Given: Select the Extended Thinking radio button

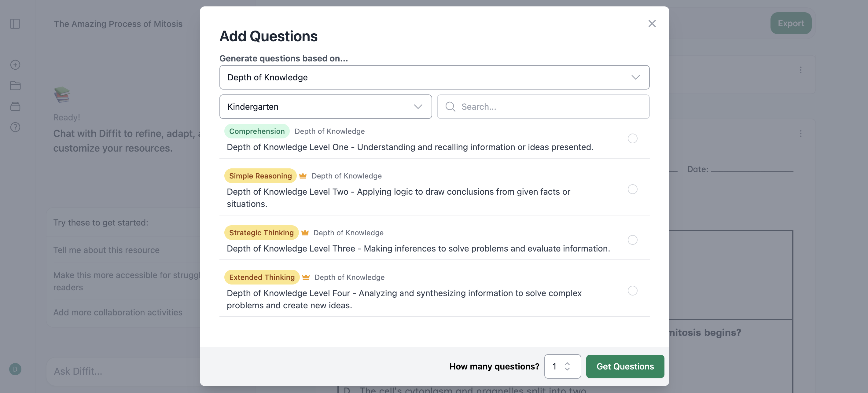Looking at the screenshot, I should click(632, 291).
